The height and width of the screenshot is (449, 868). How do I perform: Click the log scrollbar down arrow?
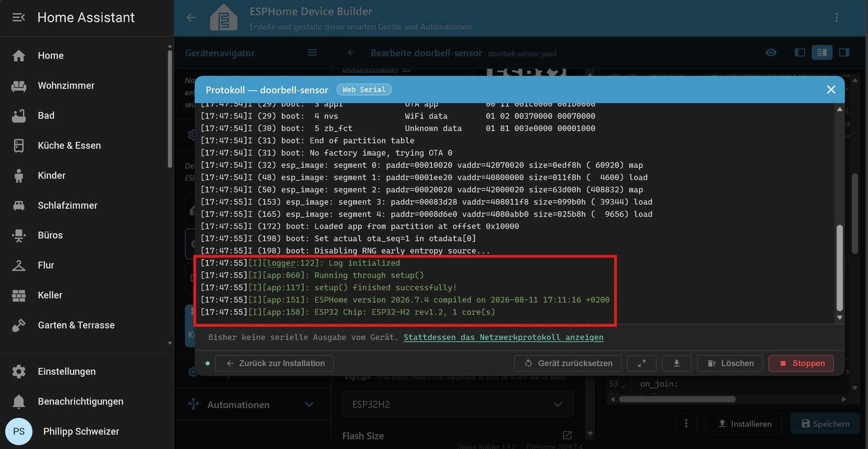pyautogui.click(x=840, y=318)
